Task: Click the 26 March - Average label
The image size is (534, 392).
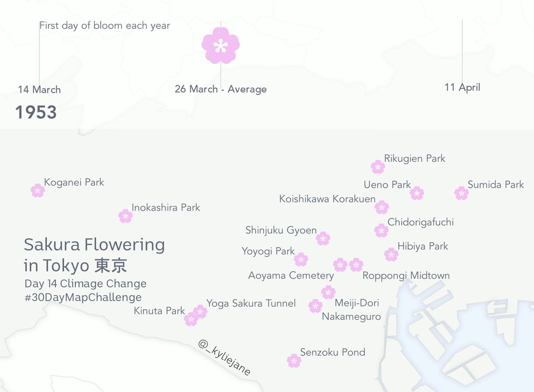Action: click(x=220, y=89)
